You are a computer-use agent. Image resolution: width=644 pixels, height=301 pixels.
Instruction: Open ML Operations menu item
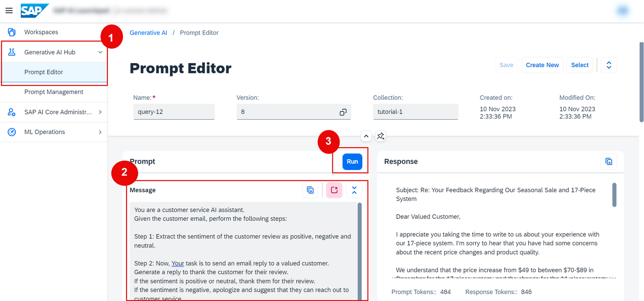54,132
